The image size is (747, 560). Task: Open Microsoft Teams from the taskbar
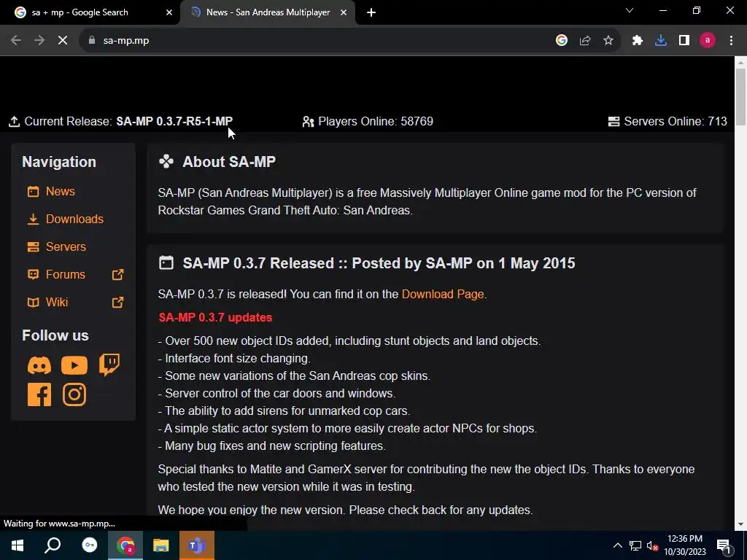pos(197,545)
